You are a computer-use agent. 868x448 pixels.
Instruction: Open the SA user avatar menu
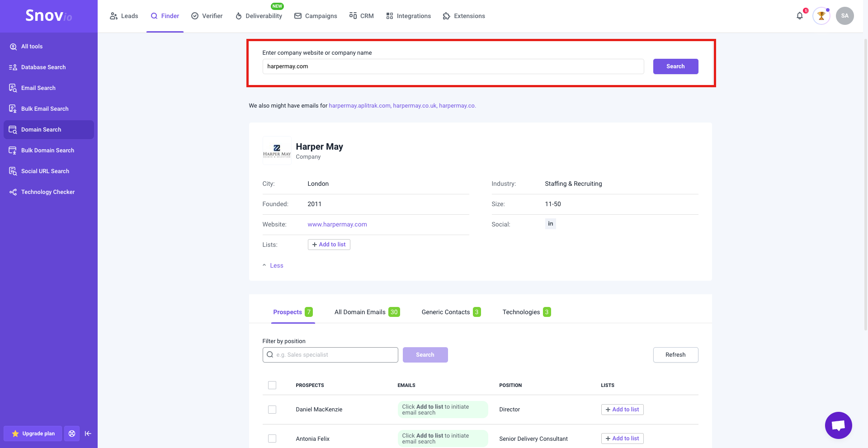pyautogui.click(x=844, y=16)
